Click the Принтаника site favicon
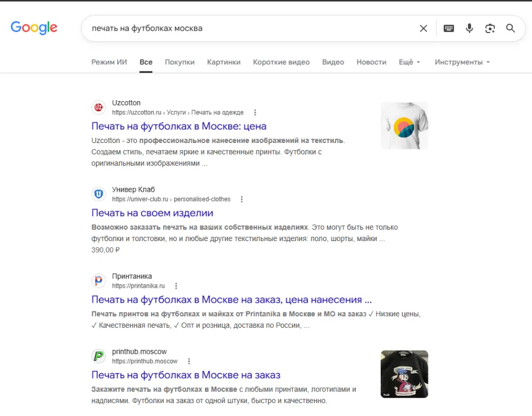Image resolution: width=532 pixels, height=416 pixels. coord(99,281)
